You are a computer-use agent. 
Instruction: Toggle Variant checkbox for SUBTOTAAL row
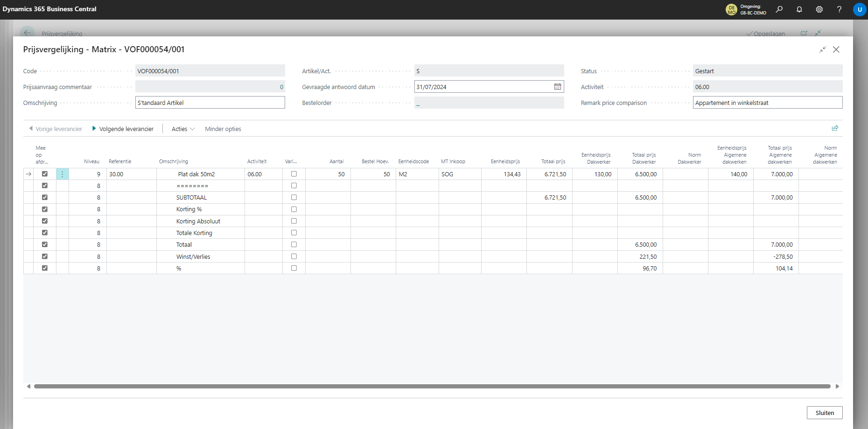(294, 197)
